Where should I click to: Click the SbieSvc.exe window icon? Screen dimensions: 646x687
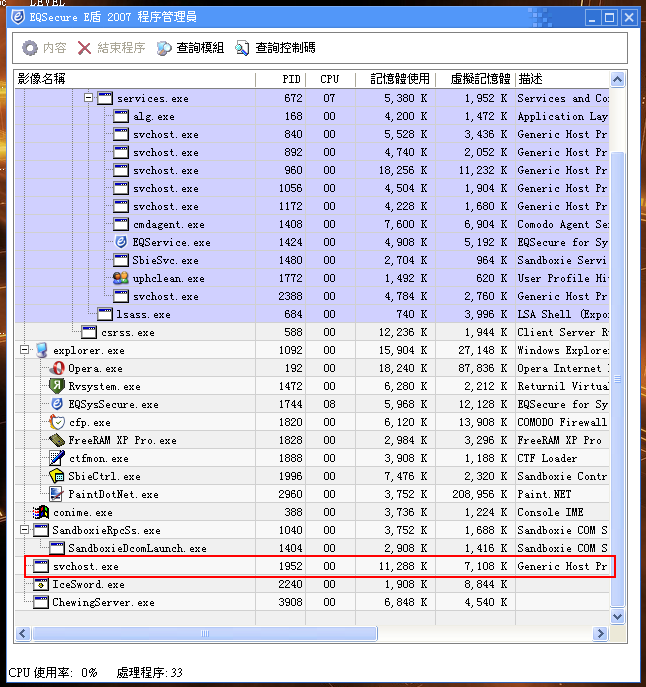(x=121, y=260)
